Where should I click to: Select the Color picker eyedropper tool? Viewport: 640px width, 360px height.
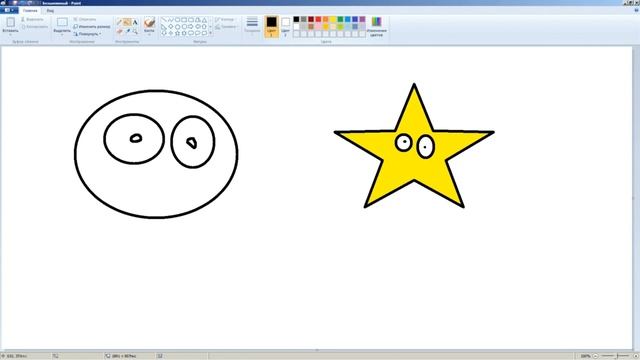pyautogui.click(x=128, y=31)
